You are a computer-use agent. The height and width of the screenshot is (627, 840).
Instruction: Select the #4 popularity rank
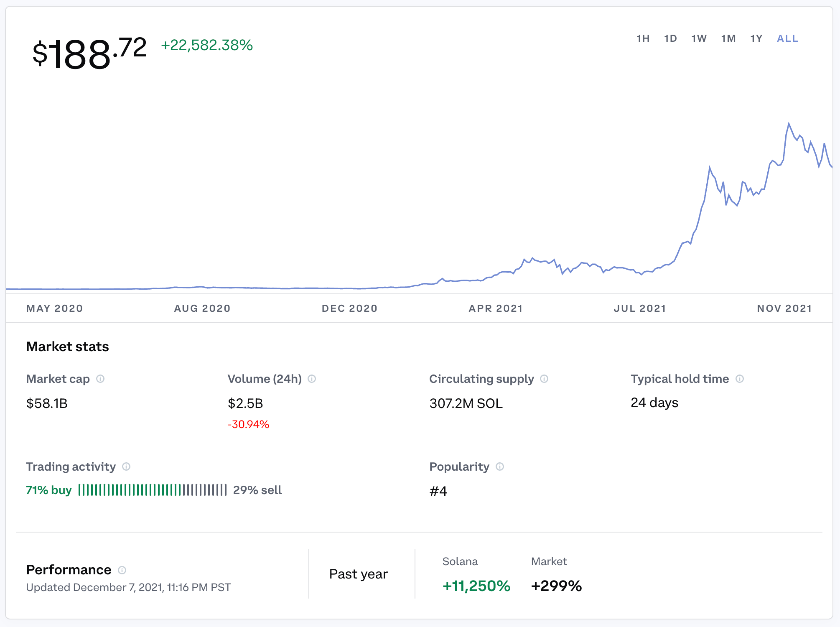point(438,491)
